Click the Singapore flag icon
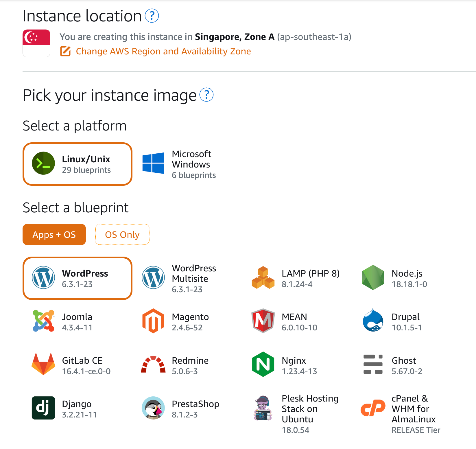Viewport: 476px width, 449px height. click(x=36, y=43)
